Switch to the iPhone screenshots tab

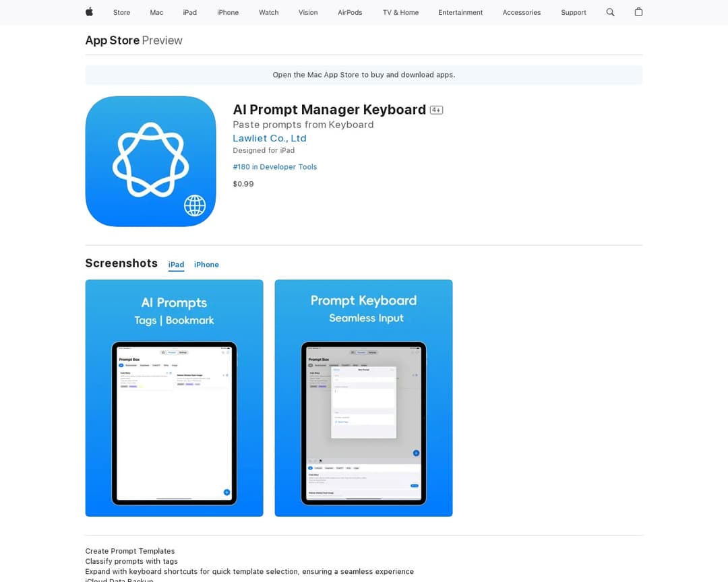click(206, 264)
